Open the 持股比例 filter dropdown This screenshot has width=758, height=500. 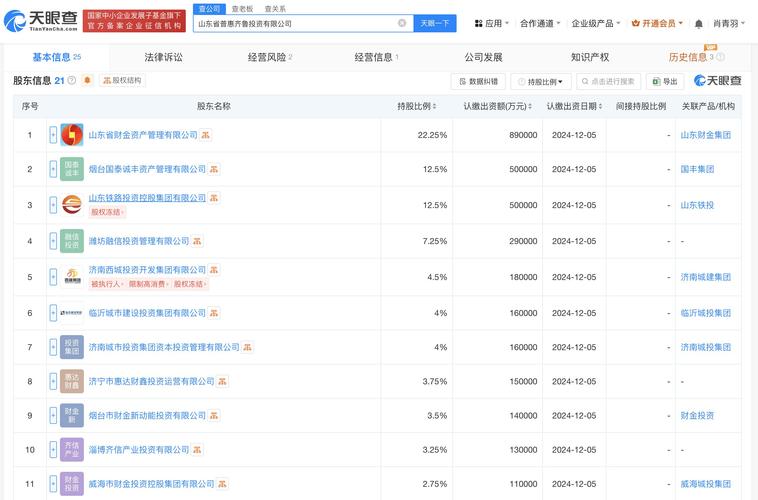pos(540,82)
